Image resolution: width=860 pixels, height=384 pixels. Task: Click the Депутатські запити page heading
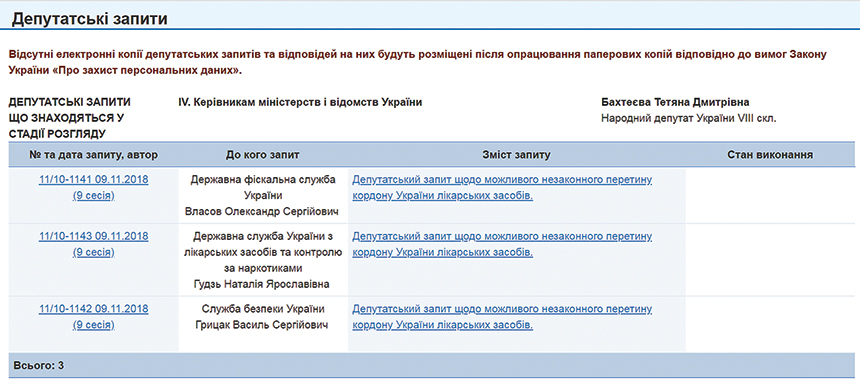click(89, 19)
